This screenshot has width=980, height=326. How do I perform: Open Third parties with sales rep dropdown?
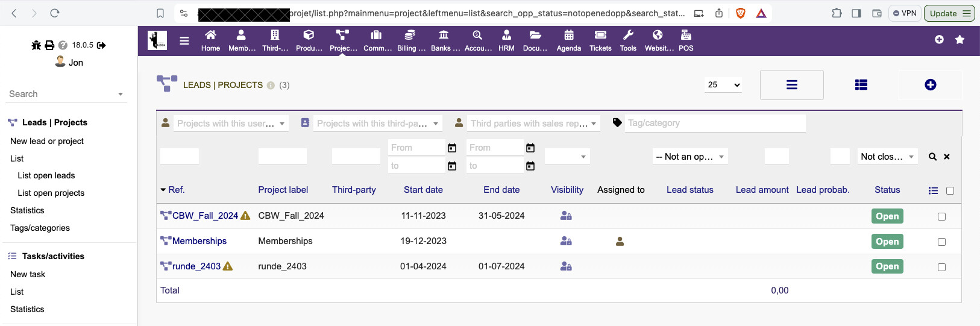click(533, 124)
